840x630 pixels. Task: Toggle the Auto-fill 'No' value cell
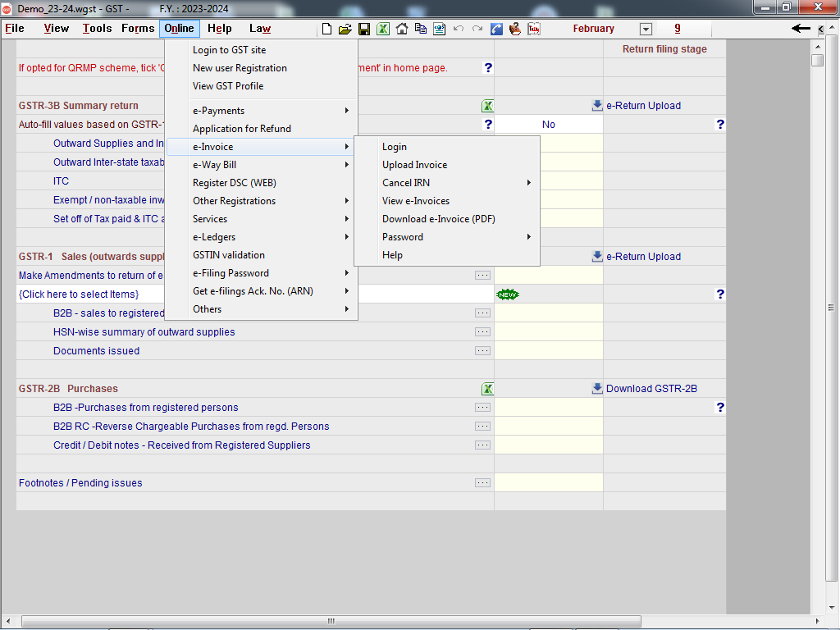tap(548, 125)
